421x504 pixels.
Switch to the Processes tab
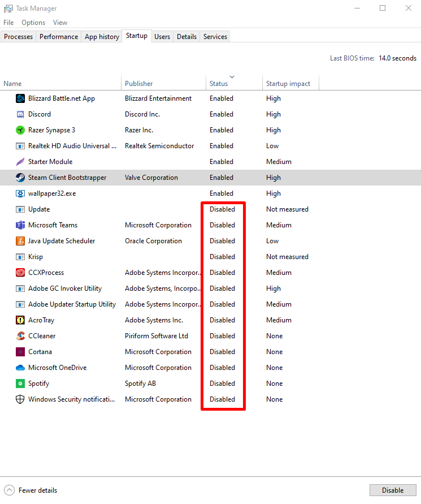18,37
